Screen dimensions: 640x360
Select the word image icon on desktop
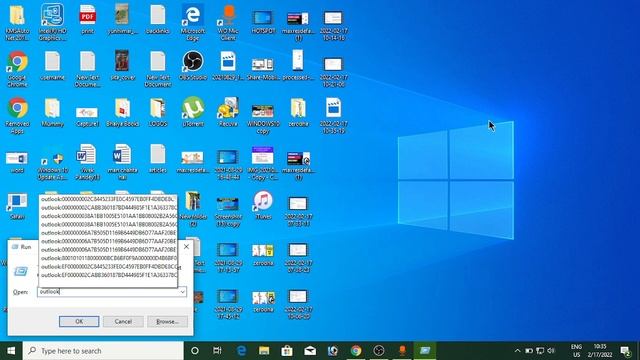[x=17, y=162]
